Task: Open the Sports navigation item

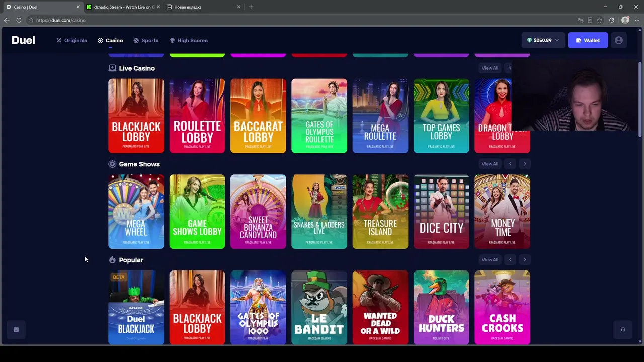Action: 146,40
